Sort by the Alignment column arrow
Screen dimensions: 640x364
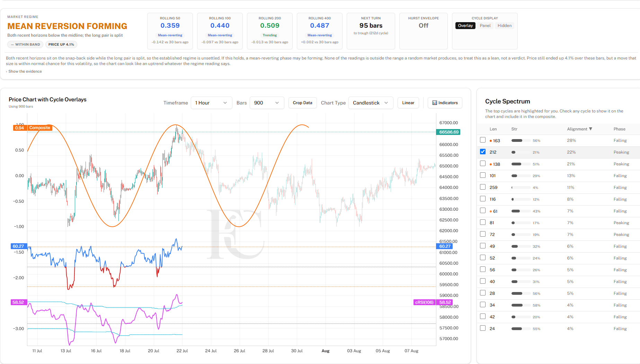(590, 129)
